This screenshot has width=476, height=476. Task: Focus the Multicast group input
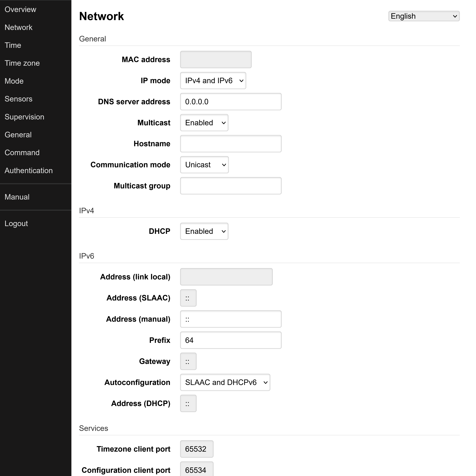[230, 186]
